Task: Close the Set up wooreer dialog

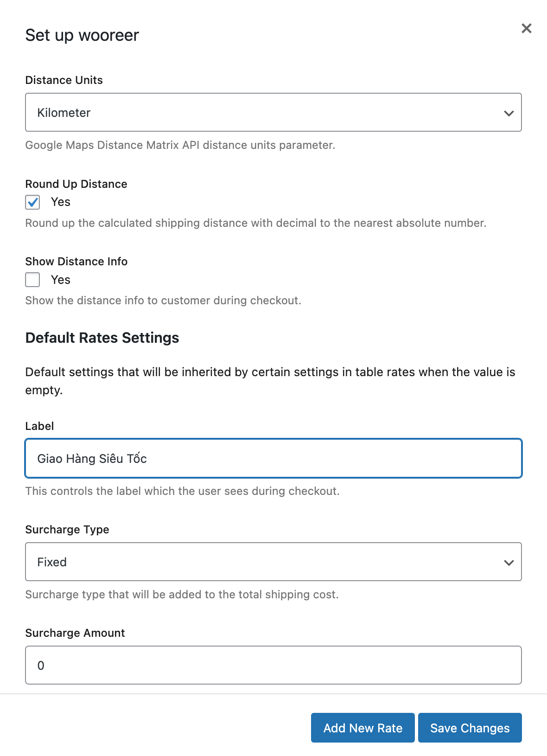Action: click(526, 28)
